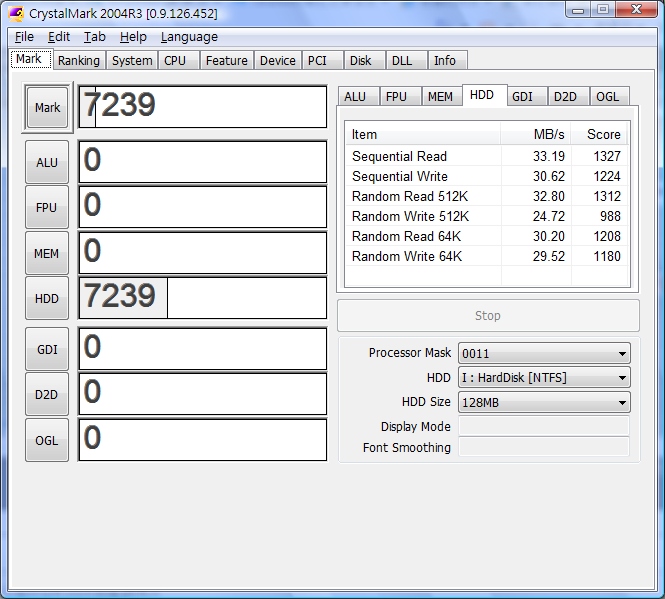Run the MEM benchmark button
Viewport: 665px width, 599px height.
pyautogui.click(x=47, y=253)
